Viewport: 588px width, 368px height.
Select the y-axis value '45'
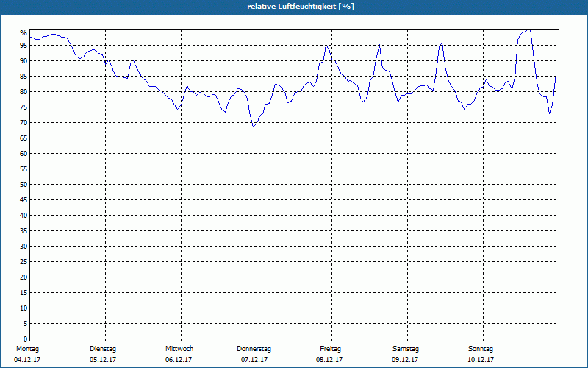point(24,200)
